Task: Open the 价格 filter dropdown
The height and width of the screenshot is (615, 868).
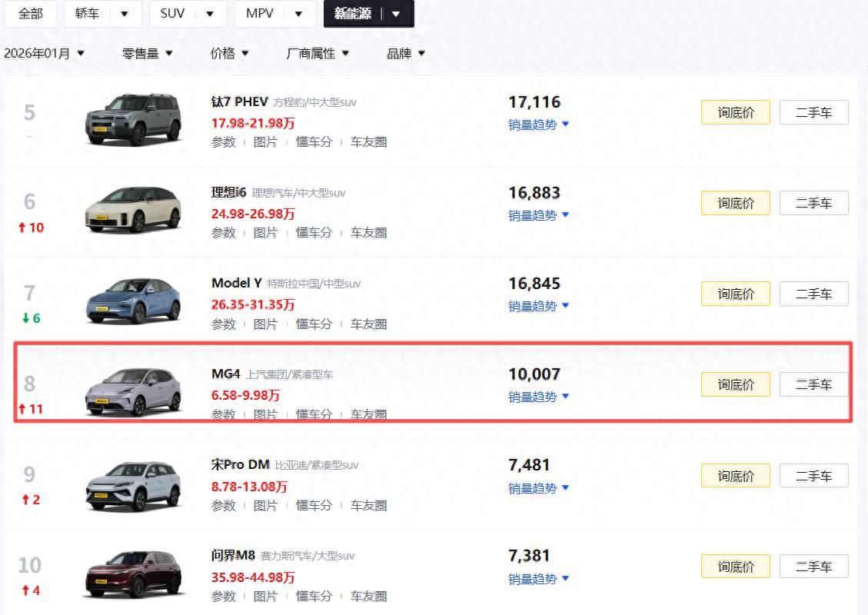Action: (229, 53)
